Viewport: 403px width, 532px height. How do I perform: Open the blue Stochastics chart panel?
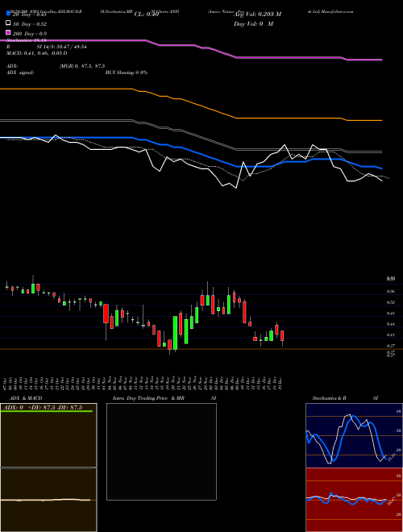tap(354, 435)
